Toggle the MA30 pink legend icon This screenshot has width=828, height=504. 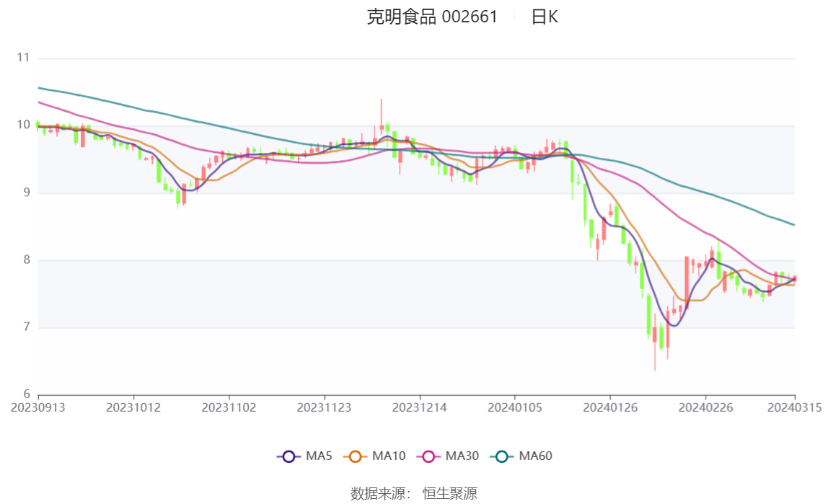[x=428, y=456]
